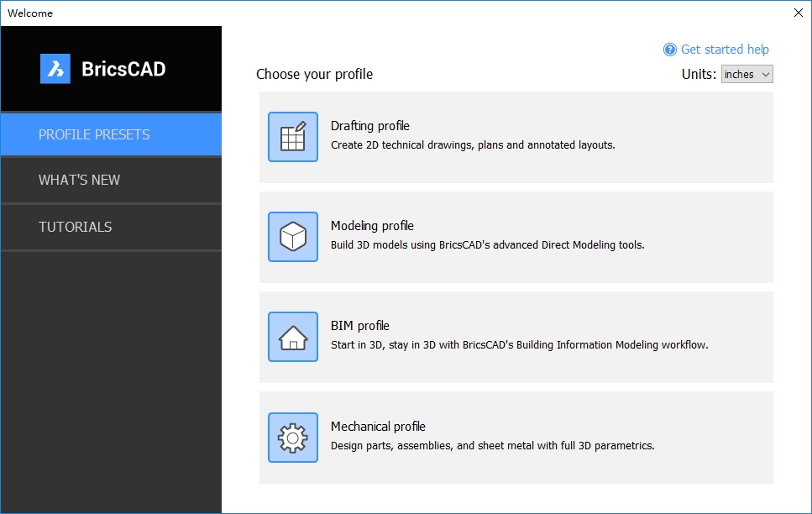Close the Welcome dialog window

point(798,13)
